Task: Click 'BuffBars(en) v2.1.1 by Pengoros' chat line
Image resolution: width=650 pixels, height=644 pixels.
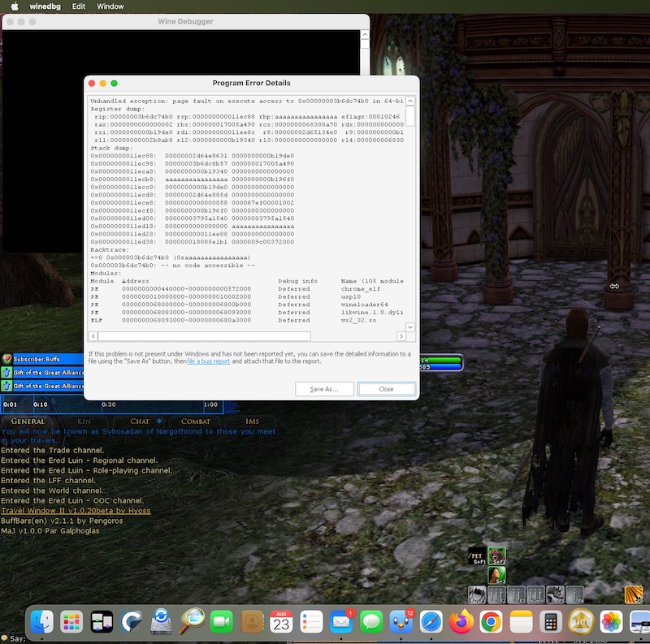Action: click(x=62, y=521)
